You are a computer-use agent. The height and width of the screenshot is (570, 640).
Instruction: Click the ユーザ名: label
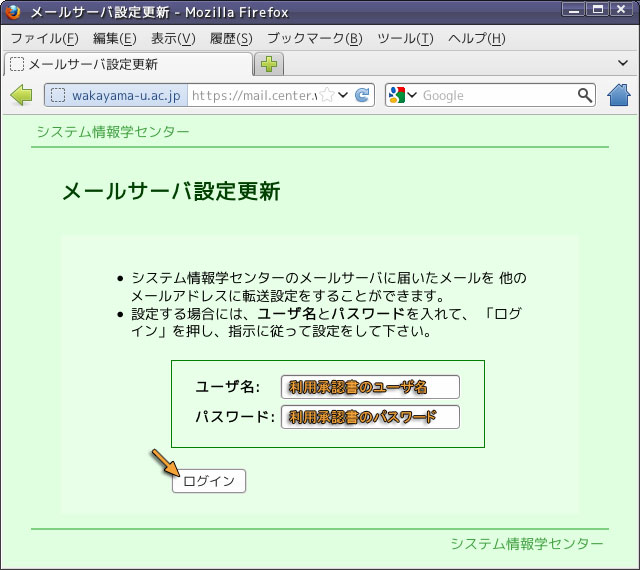[x=227, y=386]
